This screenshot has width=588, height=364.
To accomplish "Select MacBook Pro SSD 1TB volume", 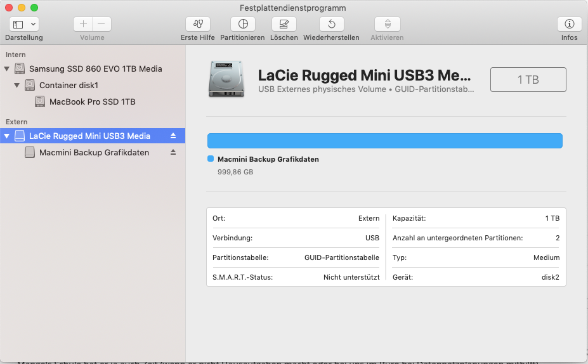I will 92,102.
